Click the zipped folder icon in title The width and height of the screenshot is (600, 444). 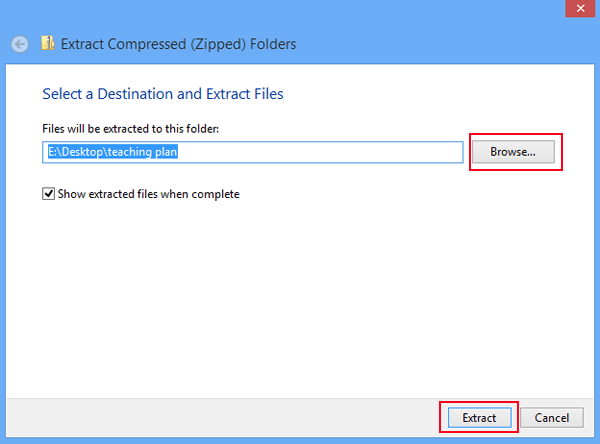coord(47,43)
